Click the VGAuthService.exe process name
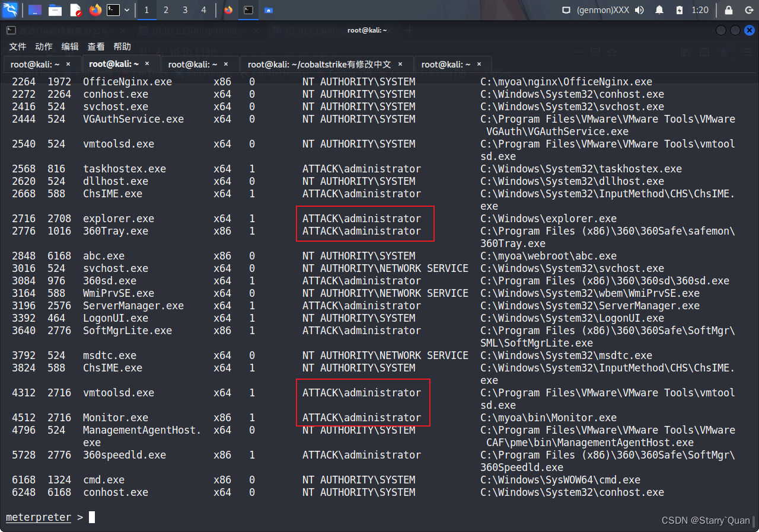This screenshot has width=759, height=532. [133, 119]
